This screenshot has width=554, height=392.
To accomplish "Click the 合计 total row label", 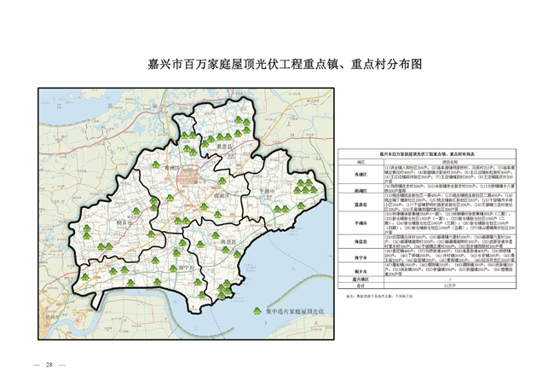I will coord(361,285).
